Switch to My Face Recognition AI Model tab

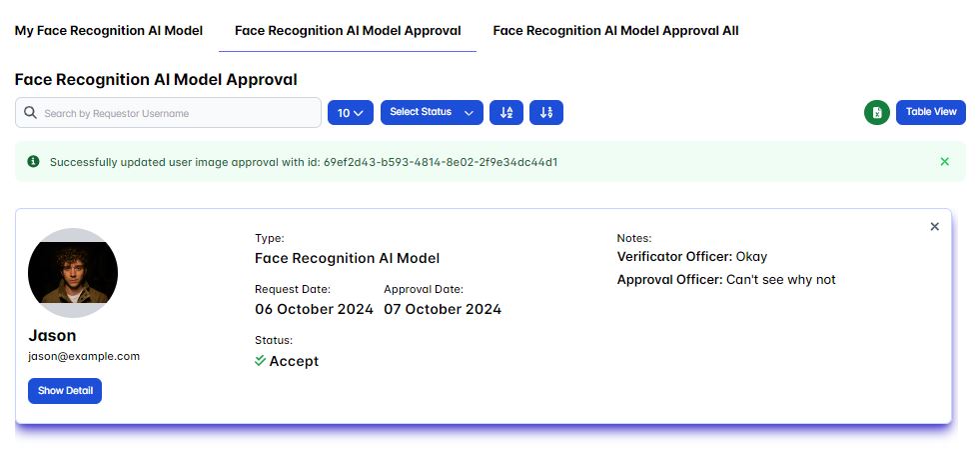point(109,31)
